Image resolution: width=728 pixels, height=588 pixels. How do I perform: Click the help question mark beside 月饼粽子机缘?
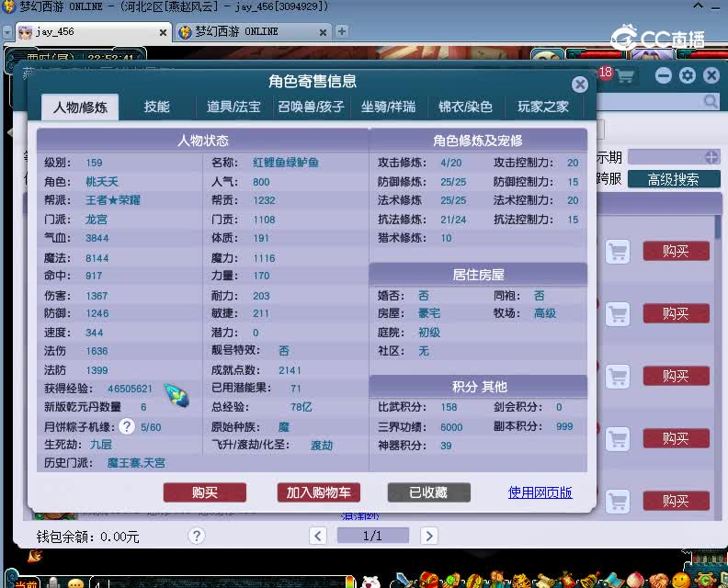126,426
